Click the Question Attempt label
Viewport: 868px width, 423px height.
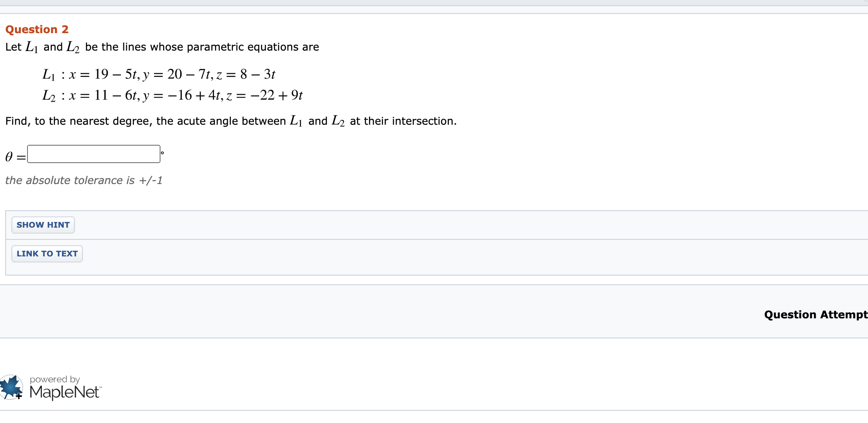(815, 314)
